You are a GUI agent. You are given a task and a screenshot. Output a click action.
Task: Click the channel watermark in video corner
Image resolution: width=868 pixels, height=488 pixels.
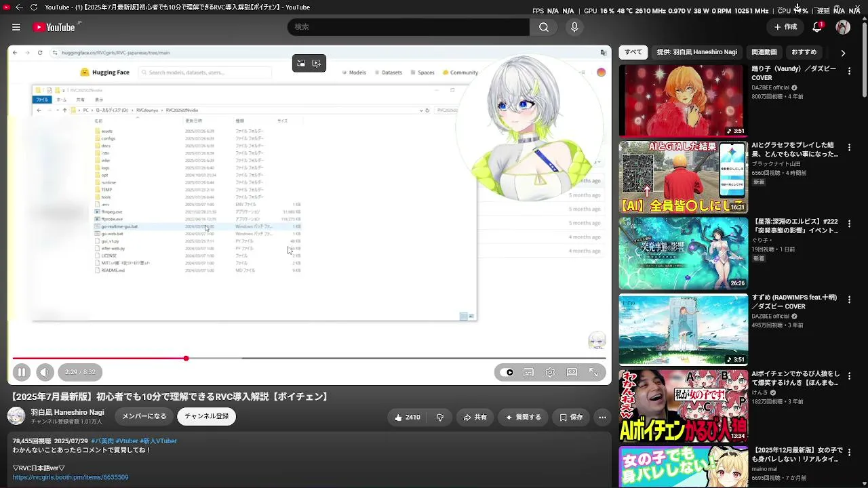pyautogui.click(x=597, y=340)
